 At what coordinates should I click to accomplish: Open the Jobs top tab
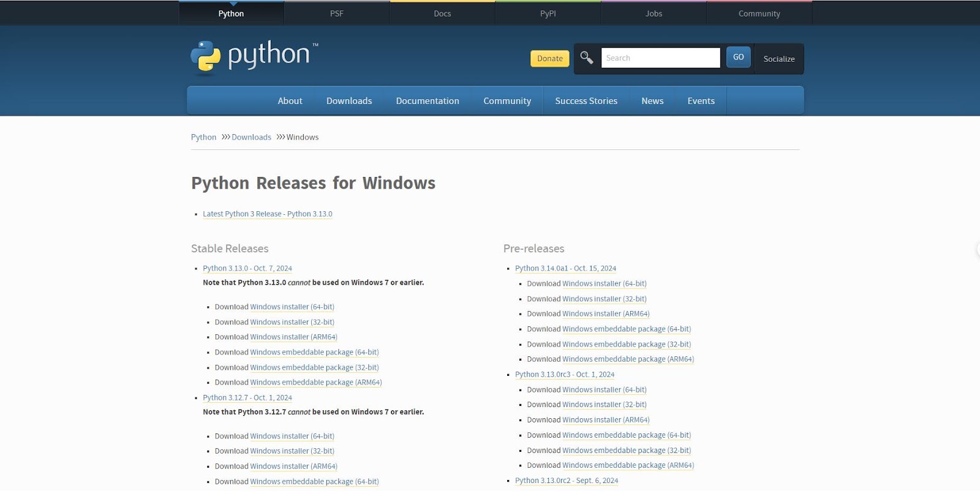coord(654,13)
